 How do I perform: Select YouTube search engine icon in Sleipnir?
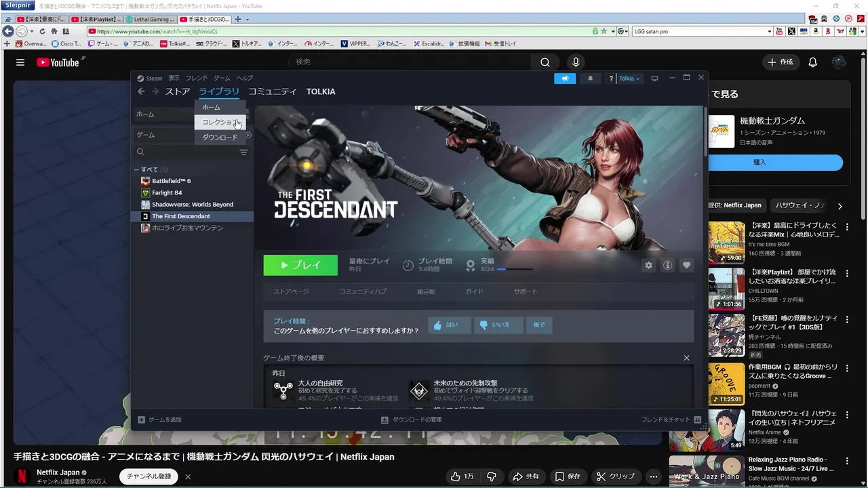(779, 31)
